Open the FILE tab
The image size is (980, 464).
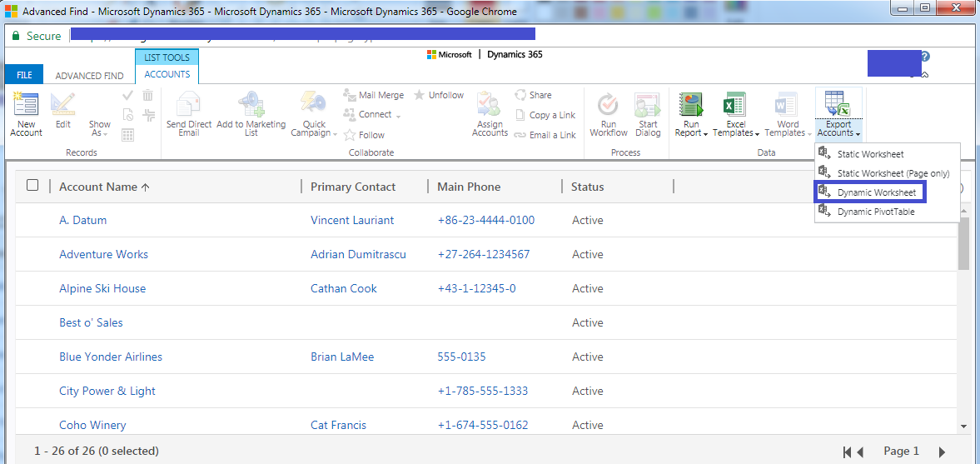point(24,75)
